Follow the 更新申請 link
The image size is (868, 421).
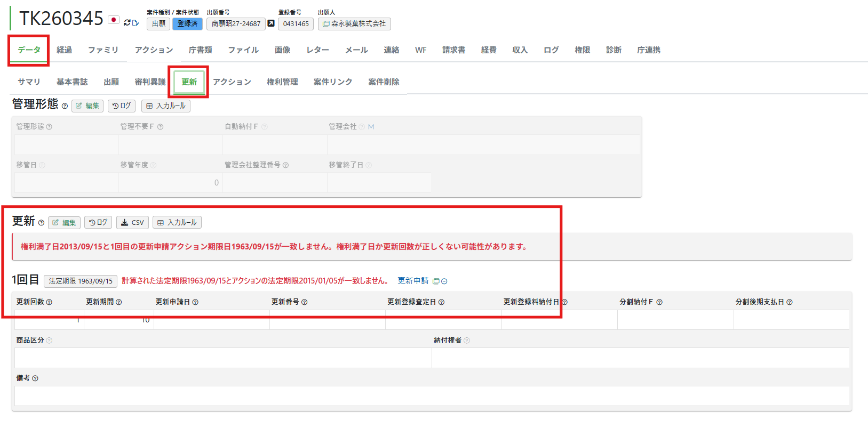tap(413, 281)
